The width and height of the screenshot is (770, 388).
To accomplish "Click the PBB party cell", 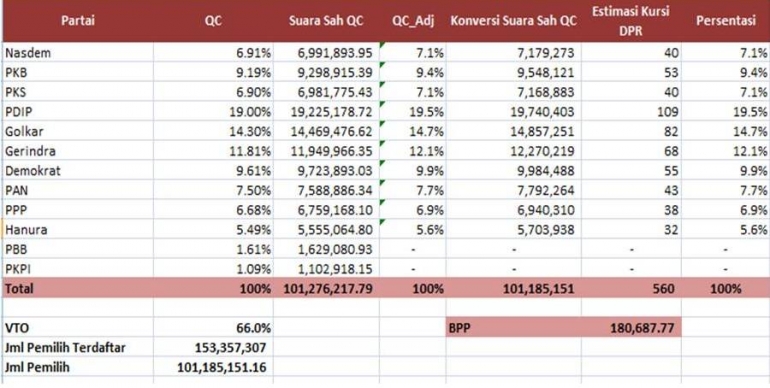I will coord(78,249).
